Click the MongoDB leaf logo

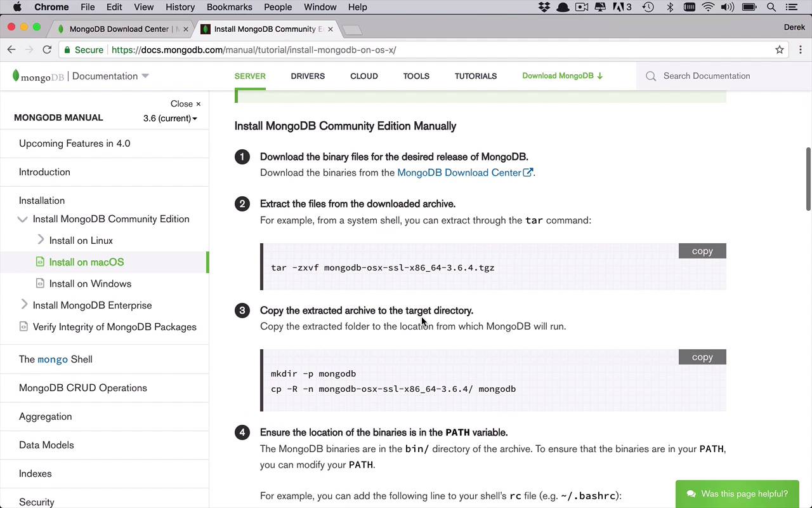click(x=16, y=76)
